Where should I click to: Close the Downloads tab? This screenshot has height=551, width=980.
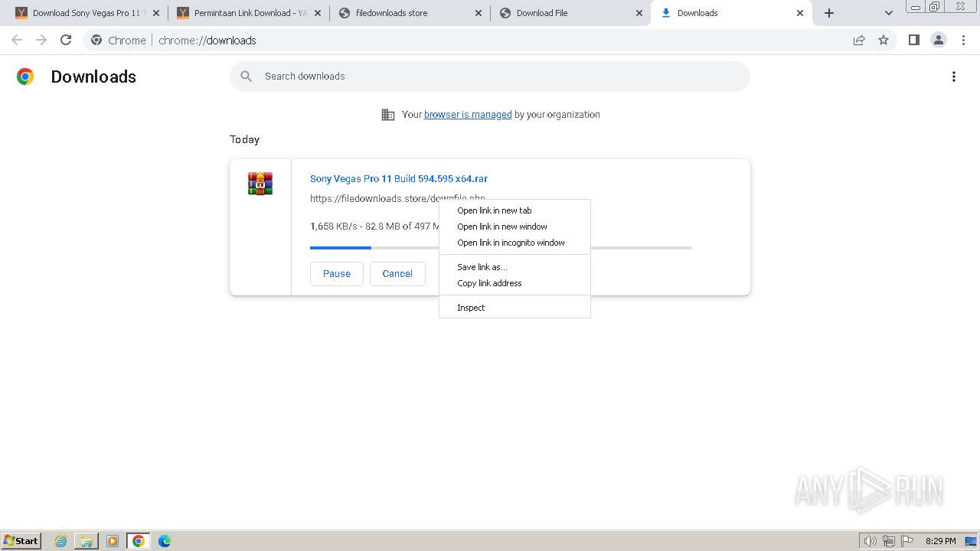(800, 13)
